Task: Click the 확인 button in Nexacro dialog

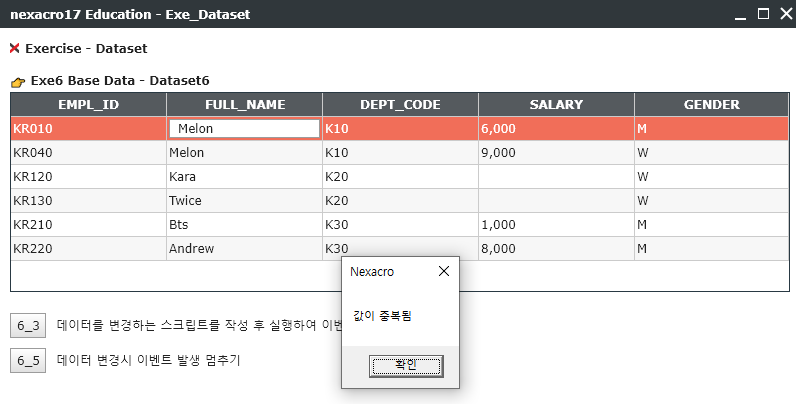Action: click(x=406, y=366)
